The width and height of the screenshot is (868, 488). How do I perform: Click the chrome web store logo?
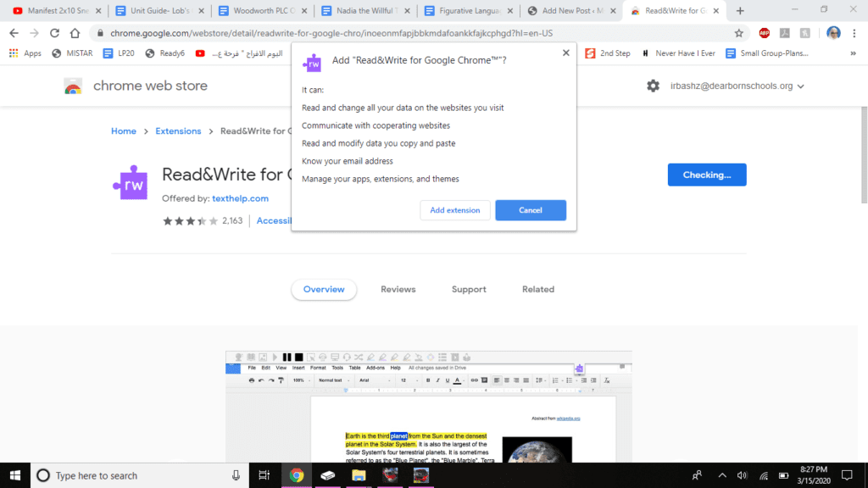coord(73,86)
